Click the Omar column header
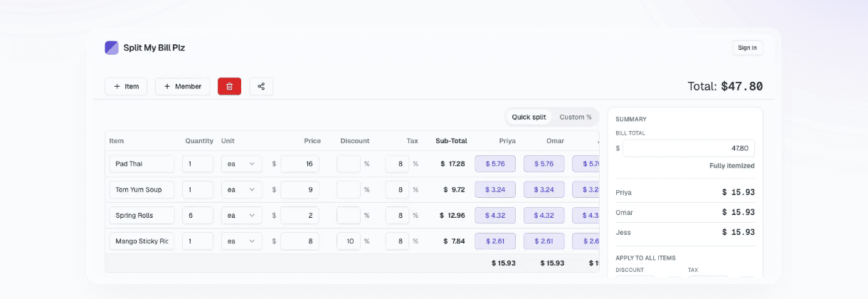The height and width of the screenshot is (299, 868). [x=555, y=141]
